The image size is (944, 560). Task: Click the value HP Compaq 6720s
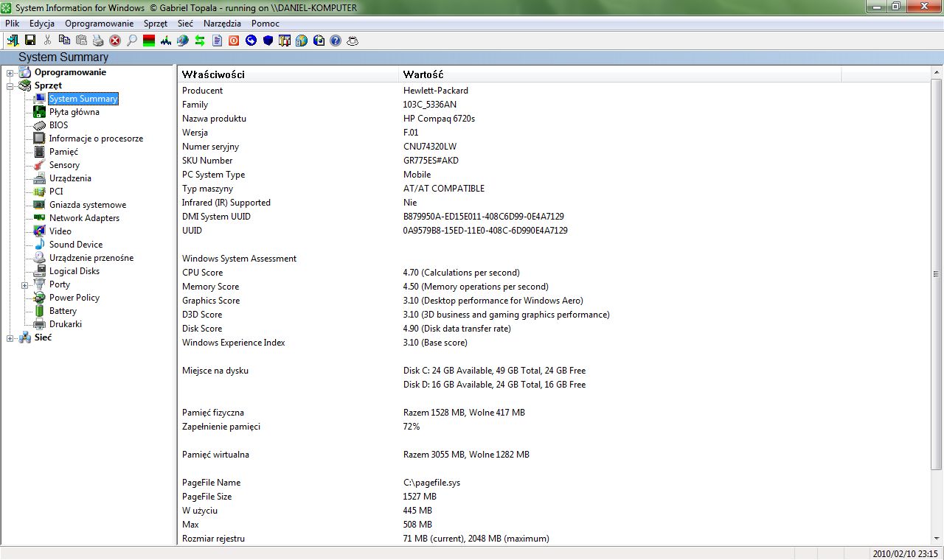439,119
